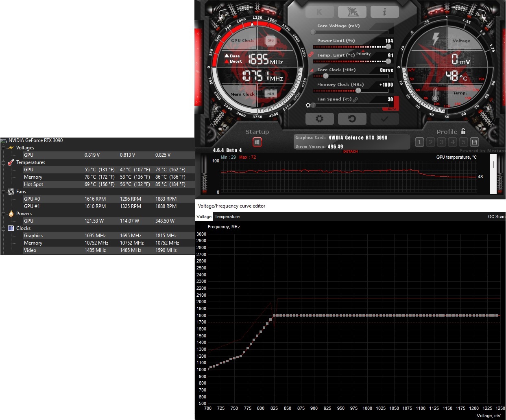Screen dimensions: 506x420
Task: Reset settings with the circular arrow button
Action: 352,118
